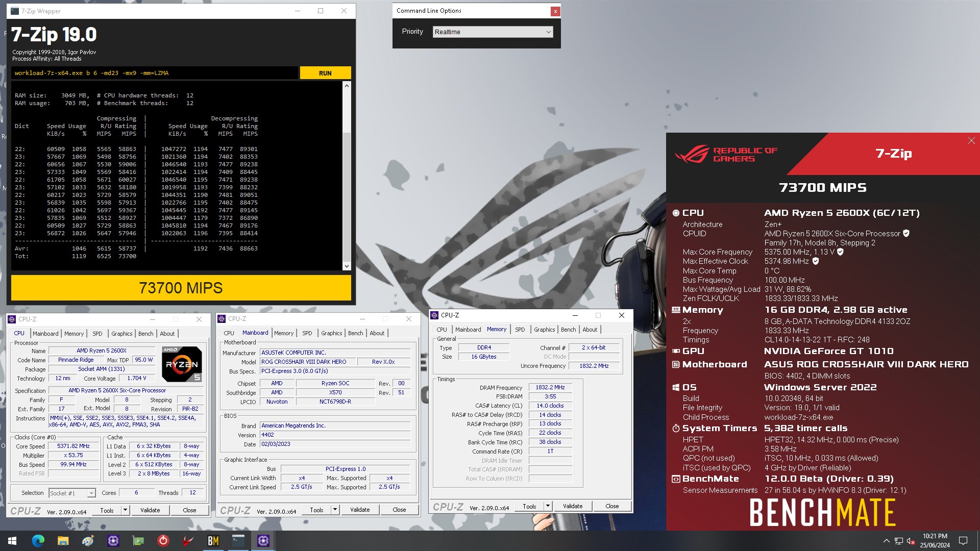Open File Explorer from the taskbar

point(63,541)
